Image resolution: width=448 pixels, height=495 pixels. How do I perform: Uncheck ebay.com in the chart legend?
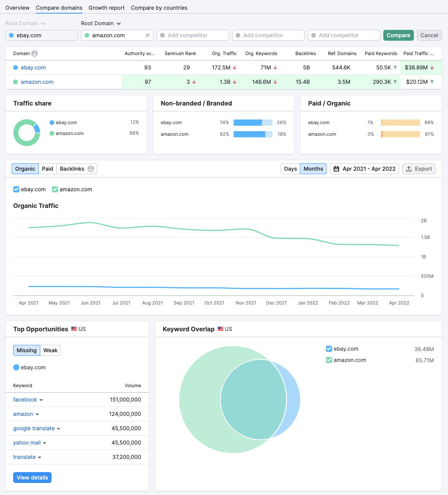point(16,189)
